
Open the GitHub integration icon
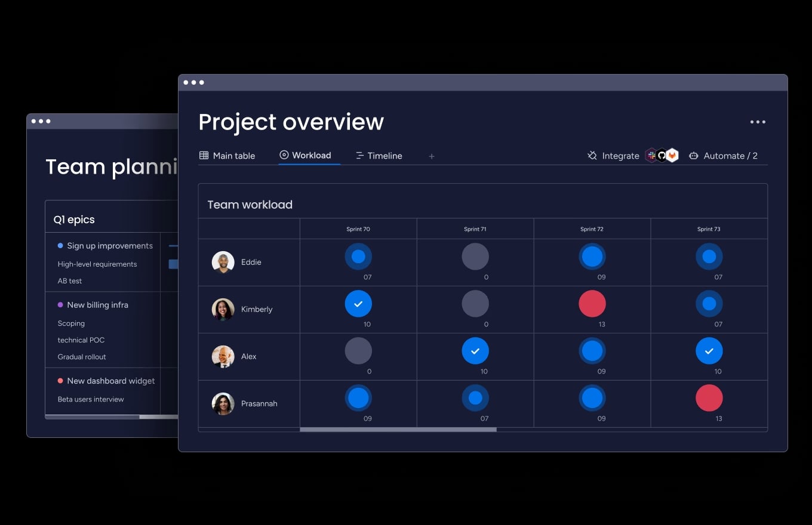click(662, 155)
